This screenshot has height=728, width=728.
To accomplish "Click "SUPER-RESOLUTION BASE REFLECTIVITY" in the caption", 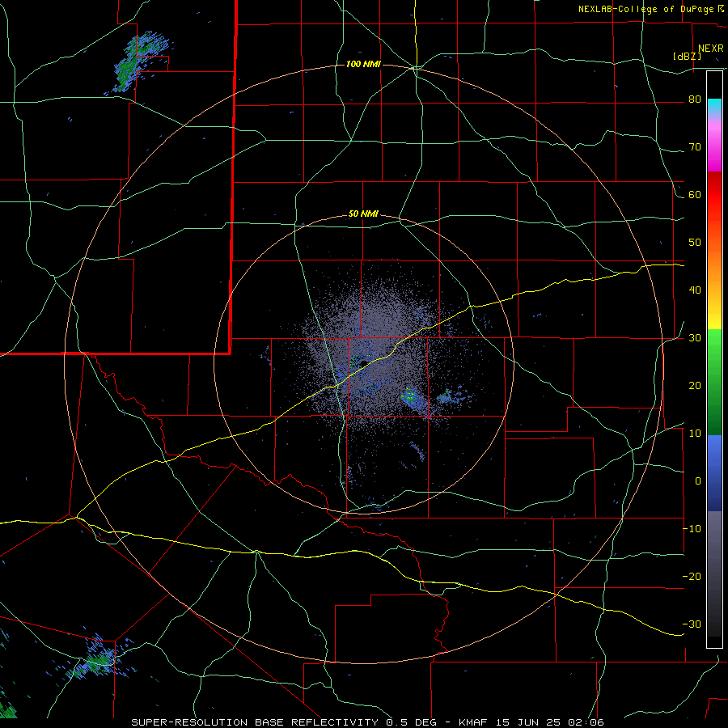I will pyautogui.click(x=253, y=722).
